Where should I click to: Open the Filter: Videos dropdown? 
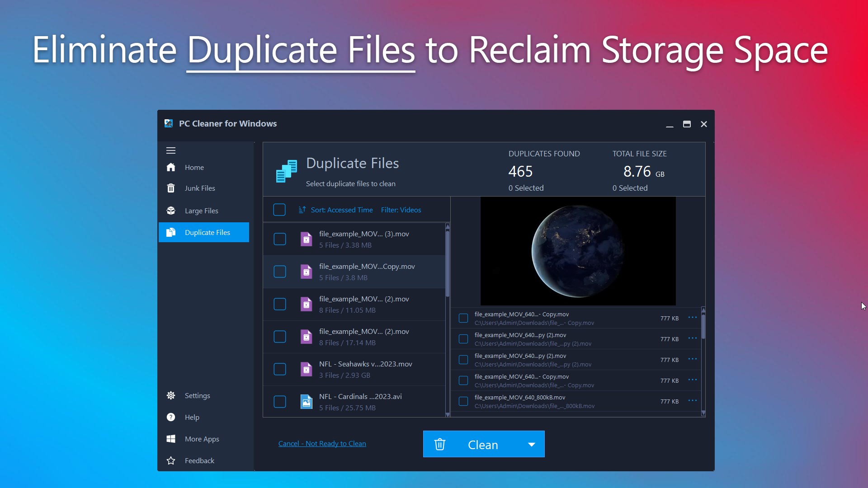point(401,210)
